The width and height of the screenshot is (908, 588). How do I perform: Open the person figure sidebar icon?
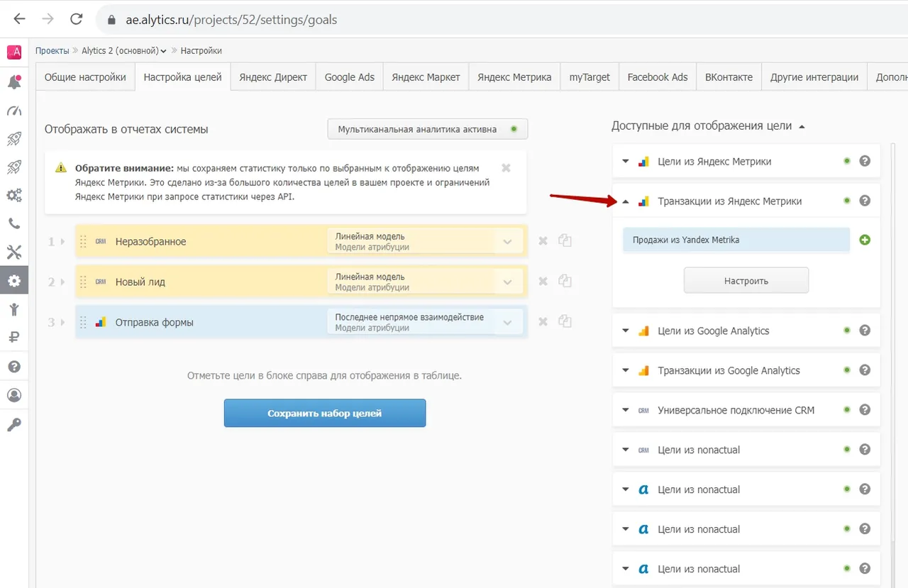[14, 309]
